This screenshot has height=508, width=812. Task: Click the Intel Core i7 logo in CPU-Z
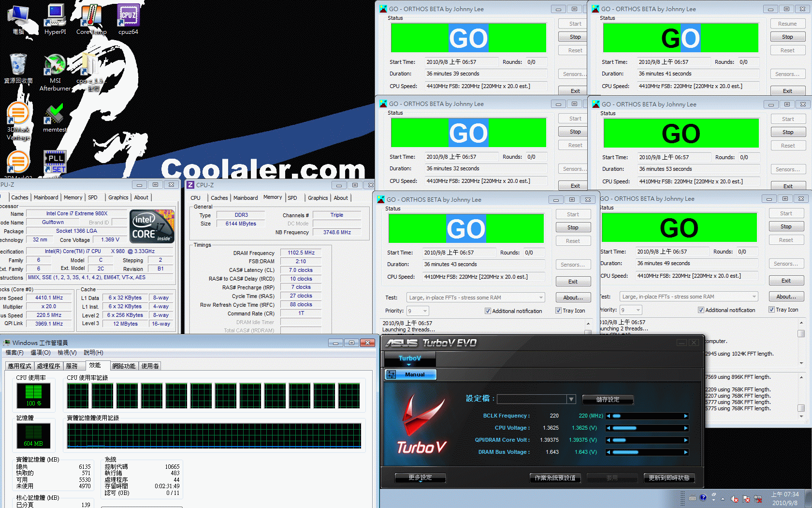coord(152,226)
